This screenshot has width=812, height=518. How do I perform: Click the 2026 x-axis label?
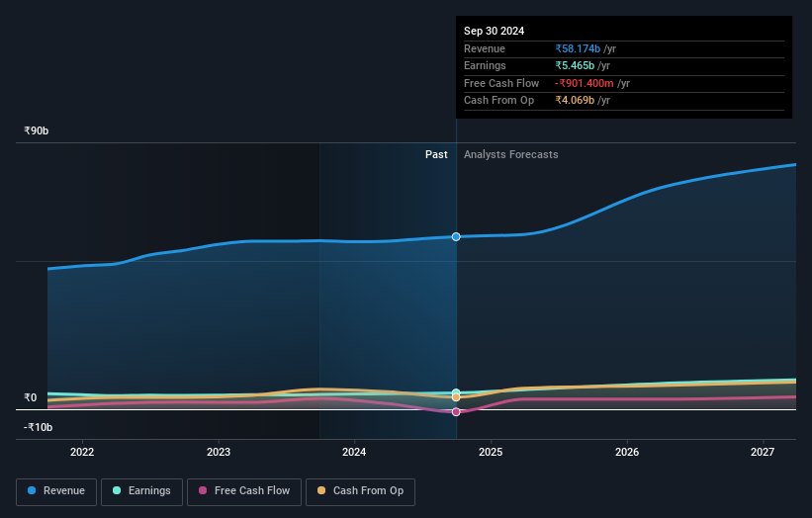pyautogui.click(x=627, y=452)
